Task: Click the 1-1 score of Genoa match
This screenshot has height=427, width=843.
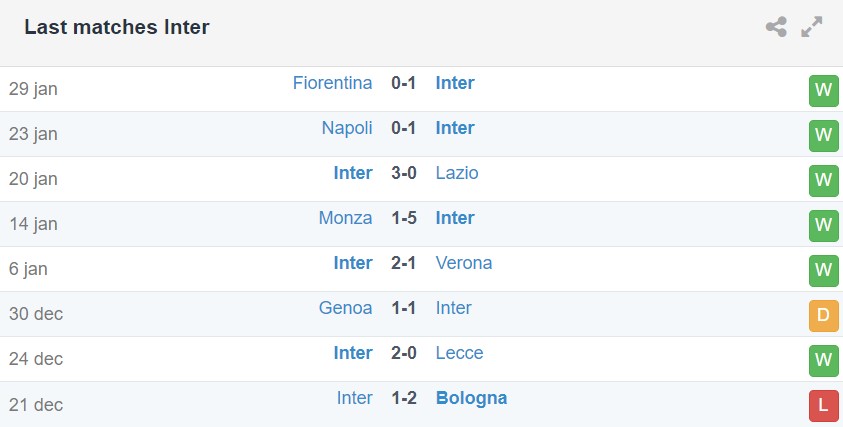Action: click(x=404, y=308)
